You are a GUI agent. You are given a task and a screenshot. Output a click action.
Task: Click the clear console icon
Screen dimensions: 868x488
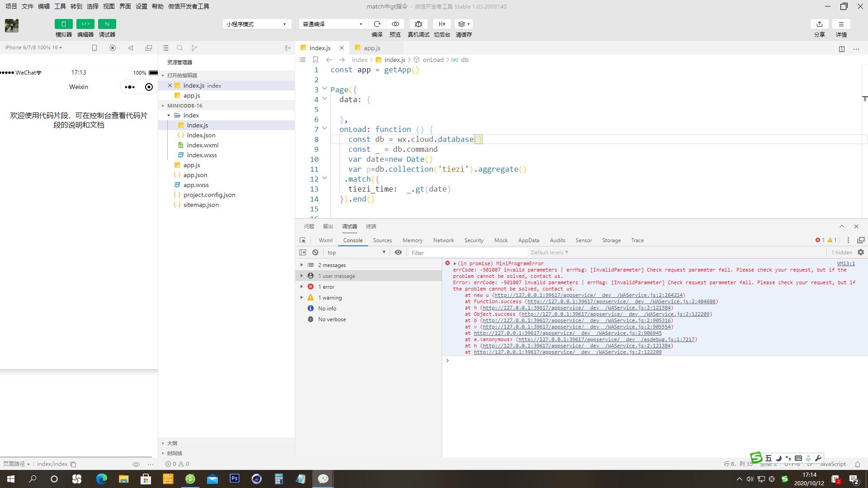pos(315,253)
